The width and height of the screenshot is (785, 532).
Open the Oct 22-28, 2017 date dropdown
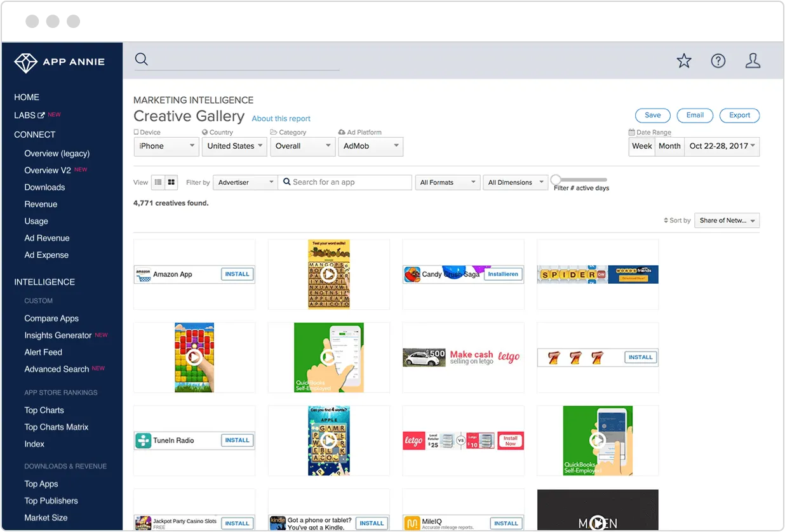pyautogui.click(x=722, y=147)
